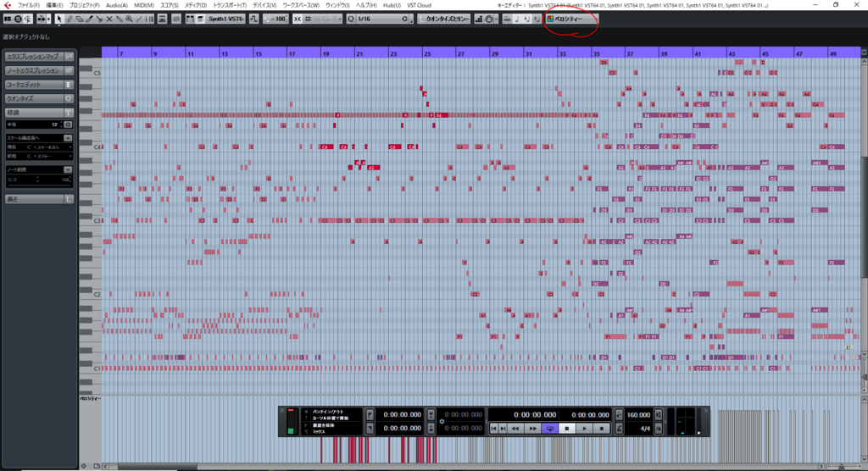Expand the 長さ inspector section
The image size is (868, 471).
(39, 199)
